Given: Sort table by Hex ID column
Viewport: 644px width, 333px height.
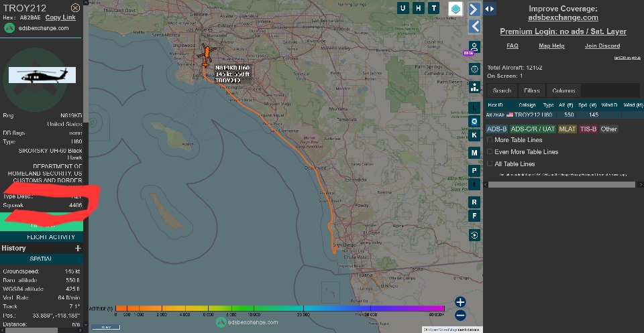Looking at the screenshot, I should pyautogui.click(x=495, y=105).
